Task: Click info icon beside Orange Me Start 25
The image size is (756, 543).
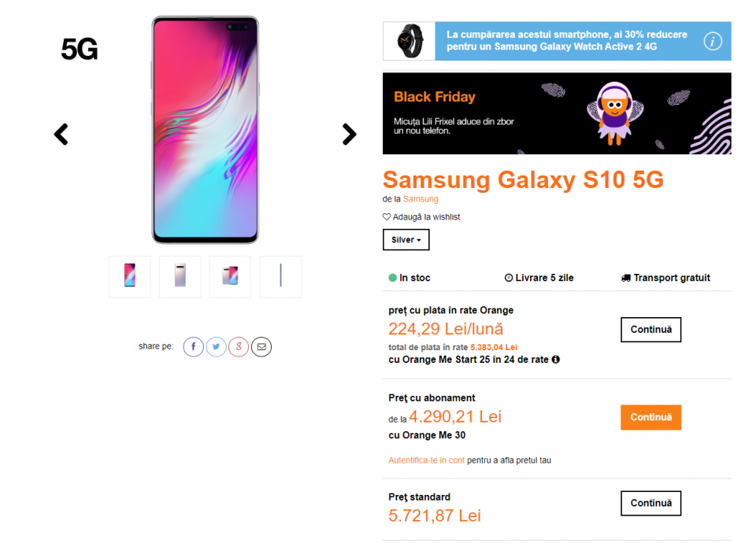Action: (556, 360)
